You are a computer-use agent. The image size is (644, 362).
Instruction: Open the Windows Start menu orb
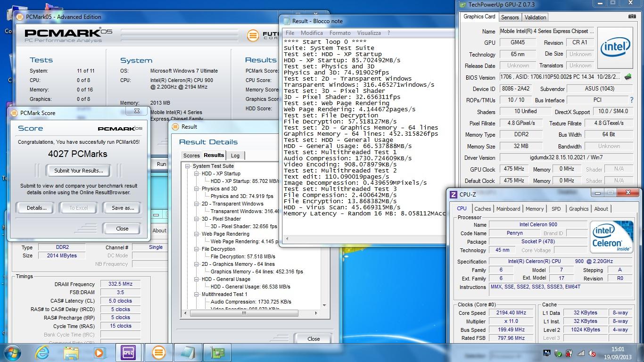(12, 352)
